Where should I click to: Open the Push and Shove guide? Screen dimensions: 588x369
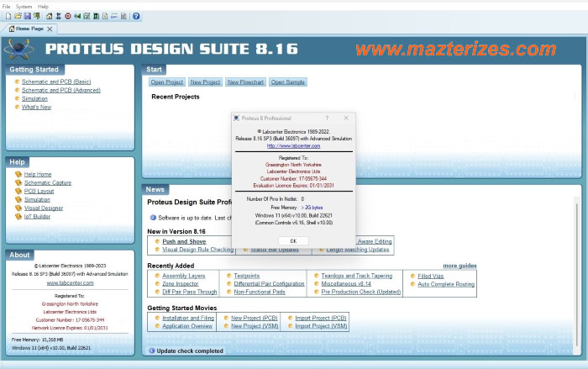[184, 241]
